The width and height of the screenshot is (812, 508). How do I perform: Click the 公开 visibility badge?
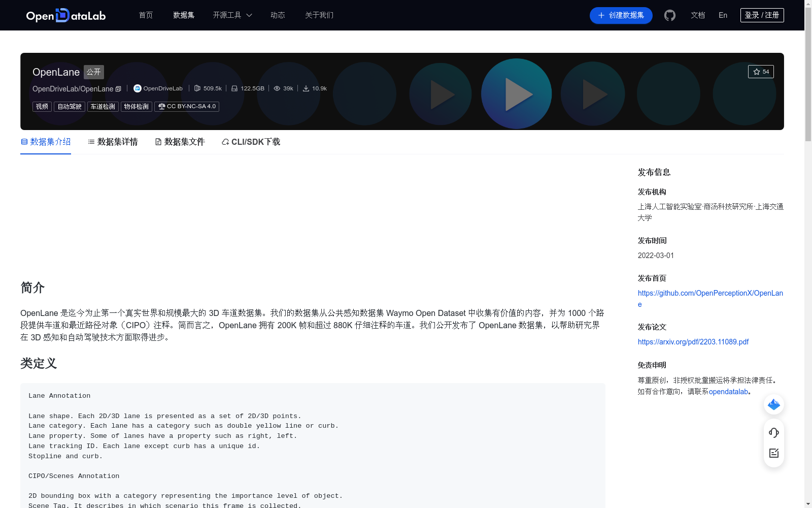(x=94, y=72)
